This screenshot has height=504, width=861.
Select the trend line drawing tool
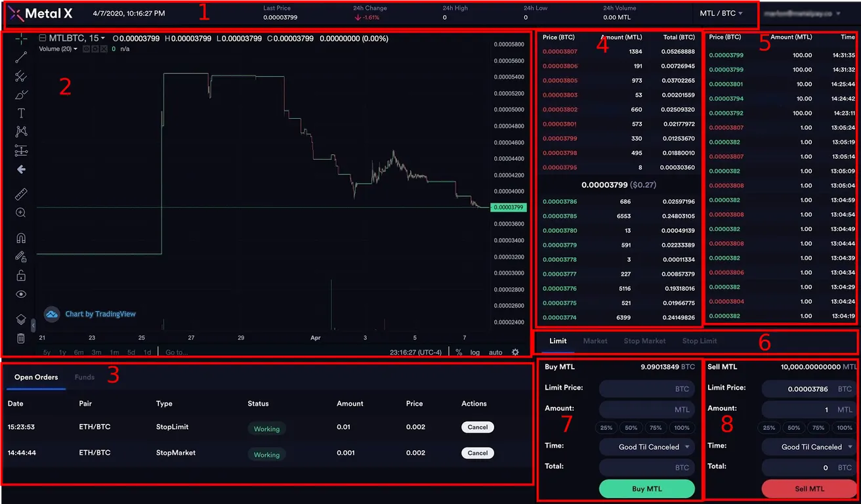(x=21, y=57)
